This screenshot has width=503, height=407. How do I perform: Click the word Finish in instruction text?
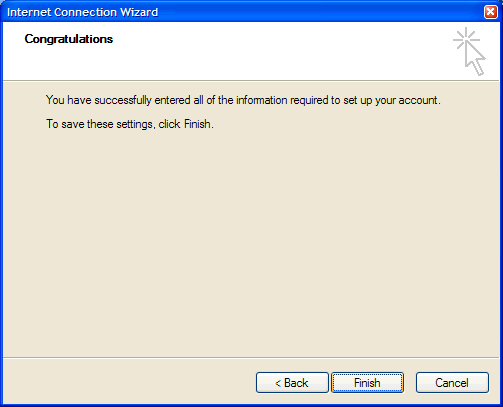[197, 124]
